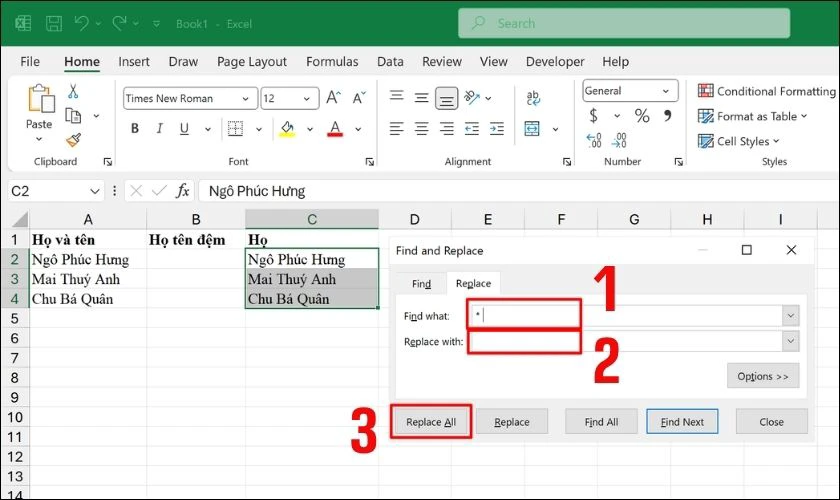
Task: Click the Cut scissors icon
Action: (73, 92)
